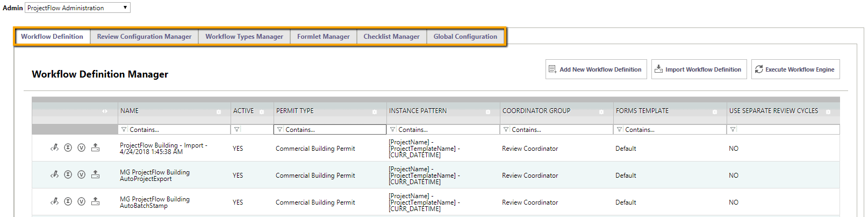
Task: Sort by the NAME column header
Action: pos(130,111)
